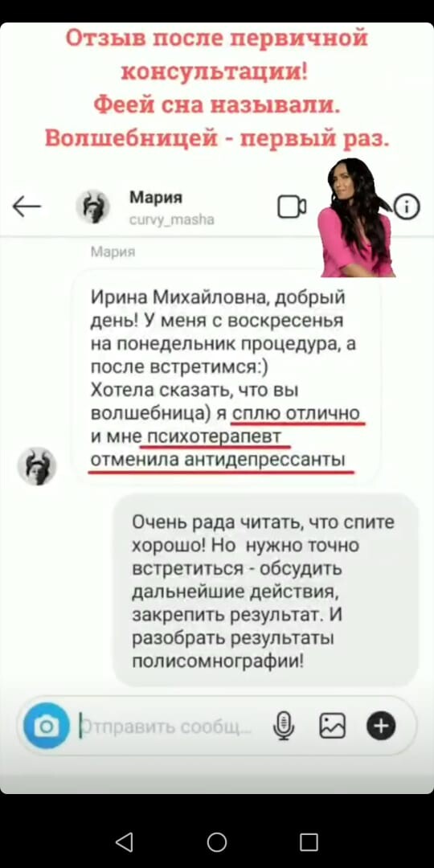Open conversation info circle icon
The image size is (434, 868).
[x=407, y=208]
